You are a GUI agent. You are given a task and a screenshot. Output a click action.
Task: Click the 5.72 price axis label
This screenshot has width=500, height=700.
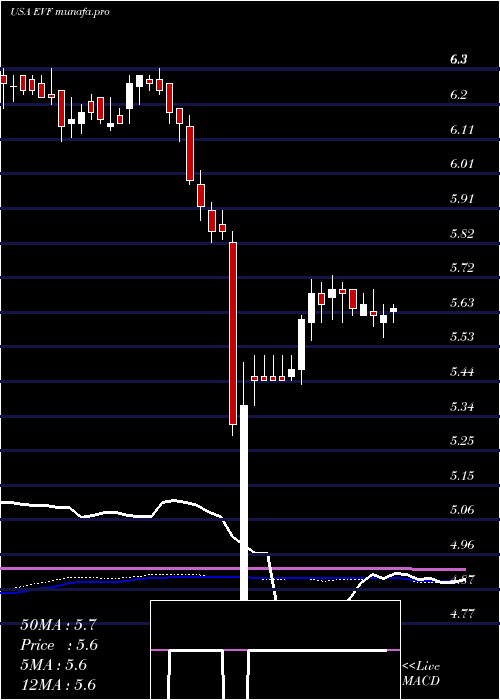462,268
